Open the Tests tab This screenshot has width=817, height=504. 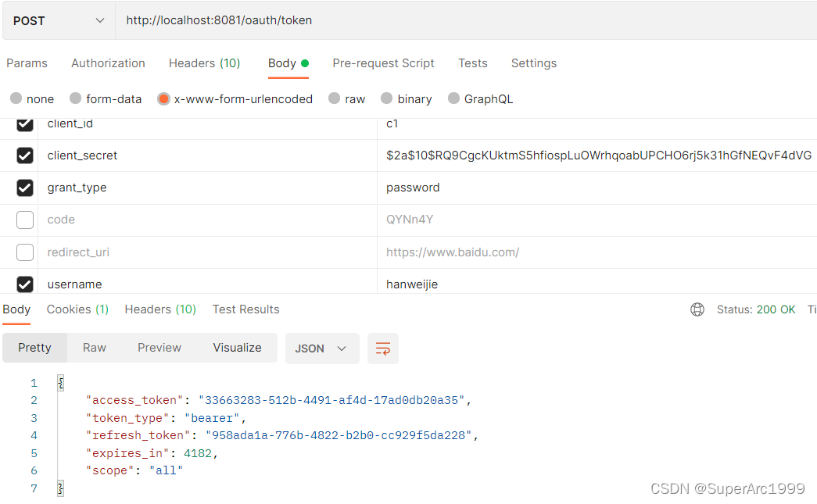coord(472,63)
